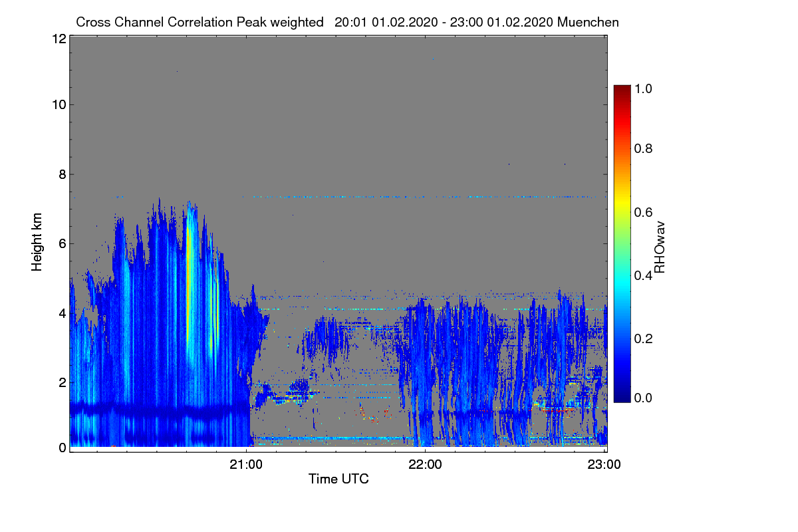Click the plot title text
This screenshot has height=532, width=798.
click(x=347, y=22)
